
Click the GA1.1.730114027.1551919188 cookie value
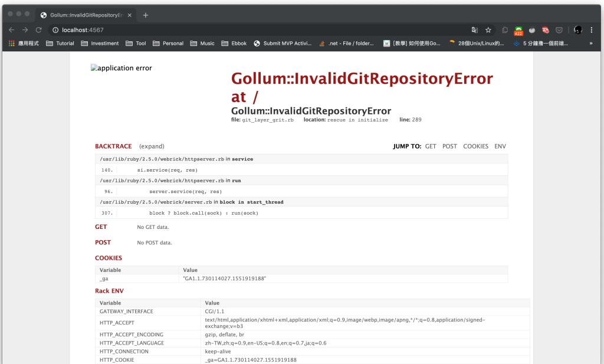pos(225,278)
